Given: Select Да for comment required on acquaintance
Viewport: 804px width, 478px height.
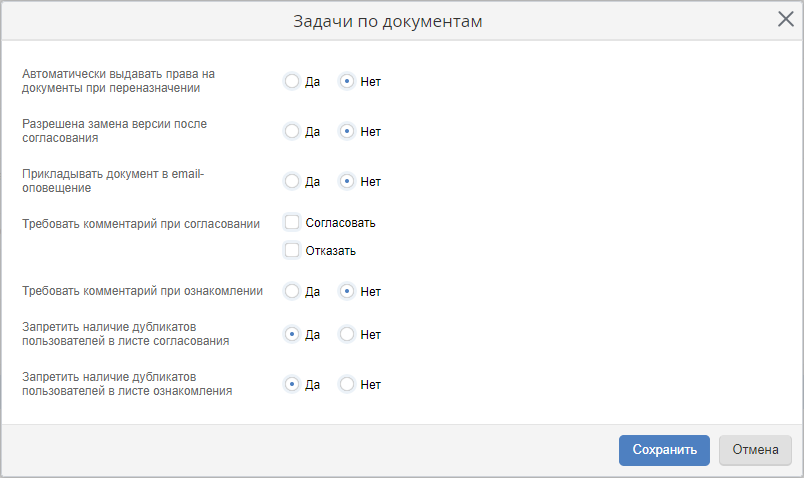Looking at the screenshot, I should 292,291.
